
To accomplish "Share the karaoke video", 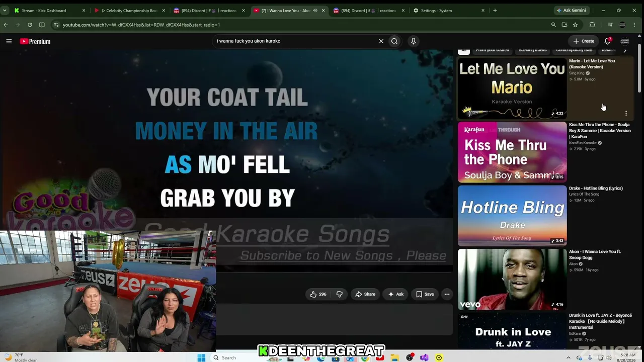I will pos(365,294).
